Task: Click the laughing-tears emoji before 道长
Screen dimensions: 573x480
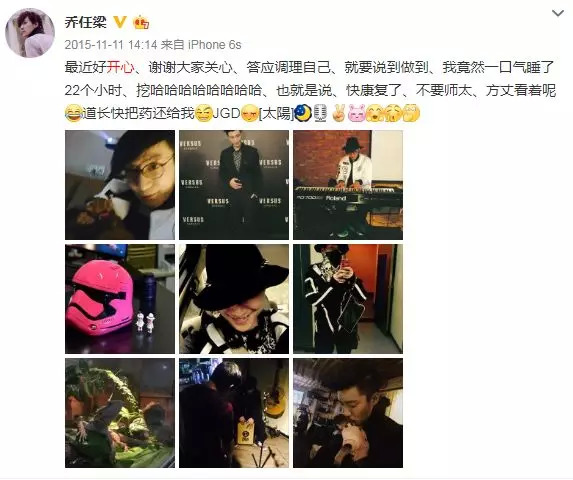Action: pos(73,113)
